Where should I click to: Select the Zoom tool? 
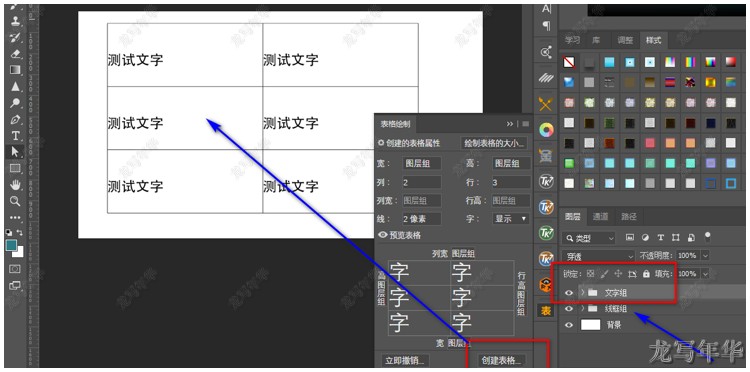(15, 201)
